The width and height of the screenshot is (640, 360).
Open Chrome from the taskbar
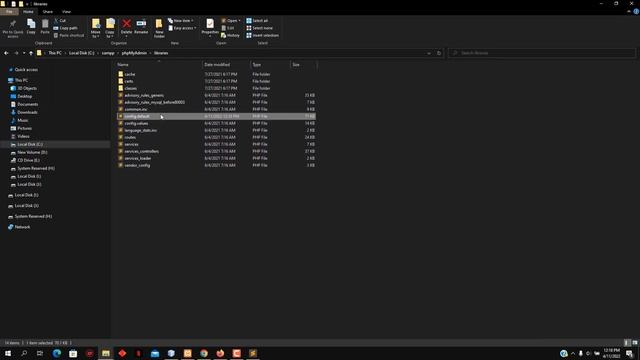(204, 353)
